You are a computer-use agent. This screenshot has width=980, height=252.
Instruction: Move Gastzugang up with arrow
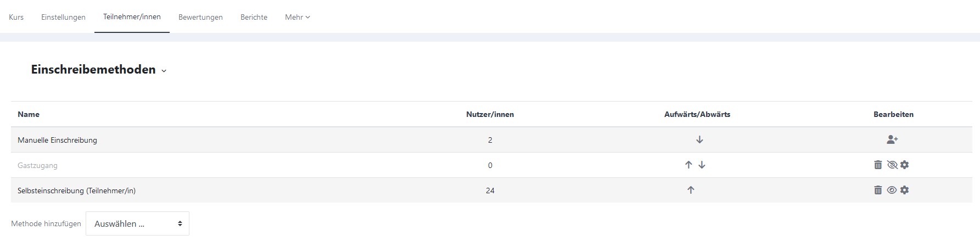pos(688,165)
